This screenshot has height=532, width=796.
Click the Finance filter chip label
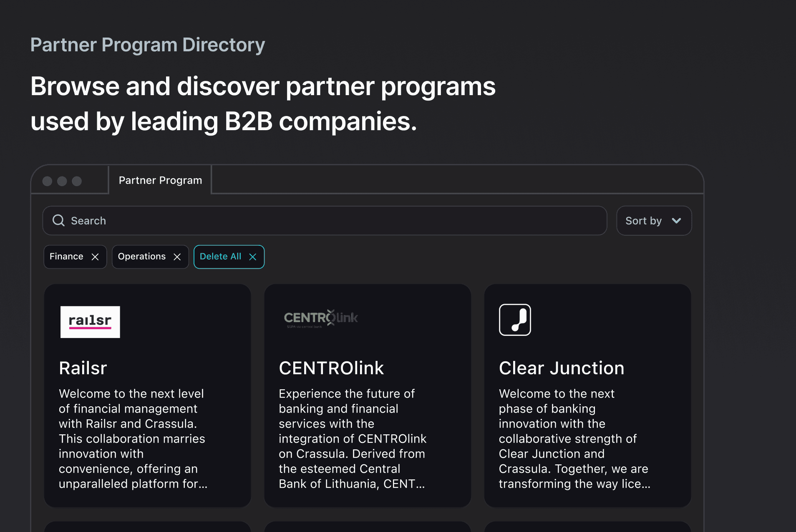(x=66, y=256)
